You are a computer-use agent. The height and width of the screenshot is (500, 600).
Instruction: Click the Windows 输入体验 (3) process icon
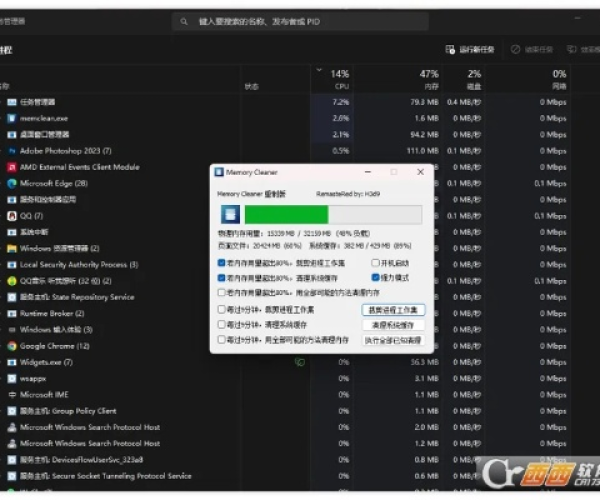[12, 330]
